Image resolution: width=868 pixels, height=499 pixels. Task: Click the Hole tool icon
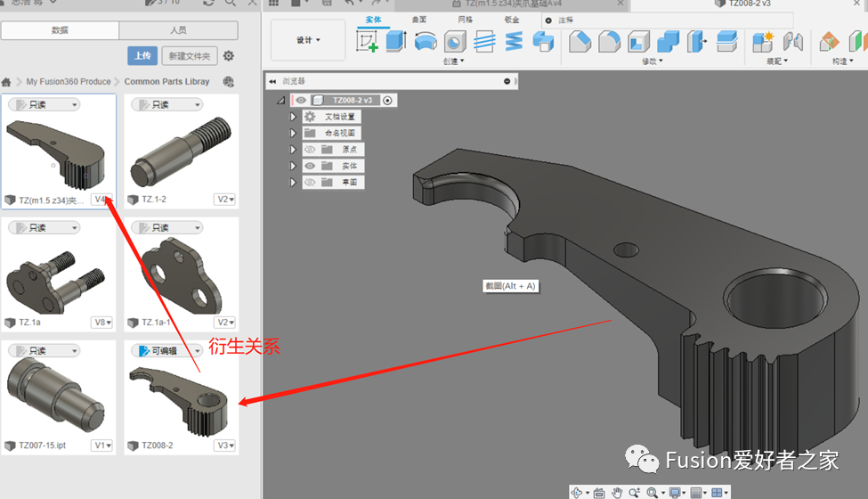455,41
